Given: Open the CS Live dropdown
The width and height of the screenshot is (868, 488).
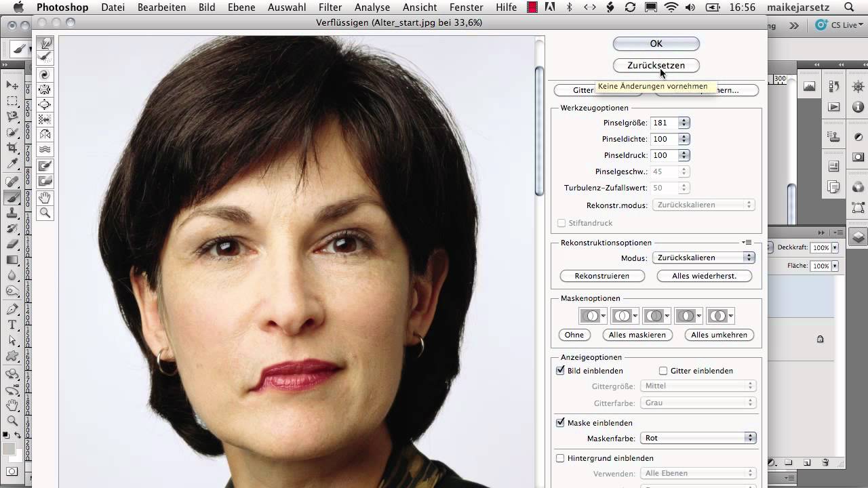Looking at the screenshot, I should (839, 26).
